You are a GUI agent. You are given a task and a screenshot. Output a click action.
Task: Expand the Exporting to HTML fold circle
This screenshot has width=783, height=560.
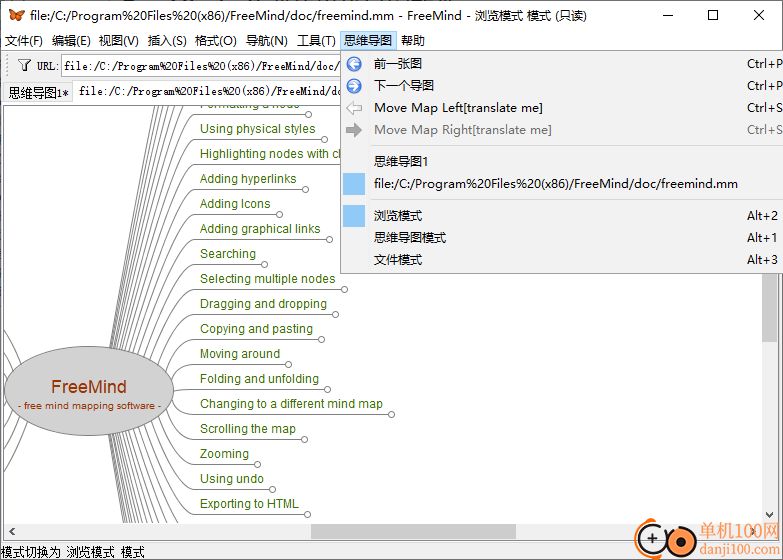pos(308,515)
